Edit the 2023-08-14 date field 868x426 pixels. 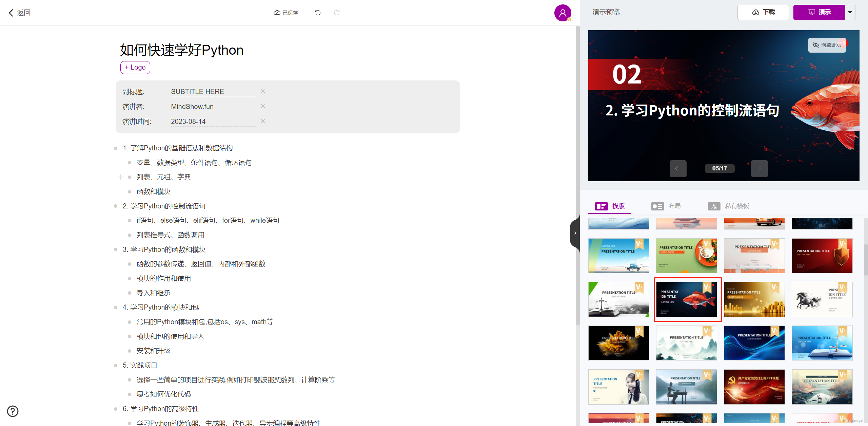pos(213,122)
